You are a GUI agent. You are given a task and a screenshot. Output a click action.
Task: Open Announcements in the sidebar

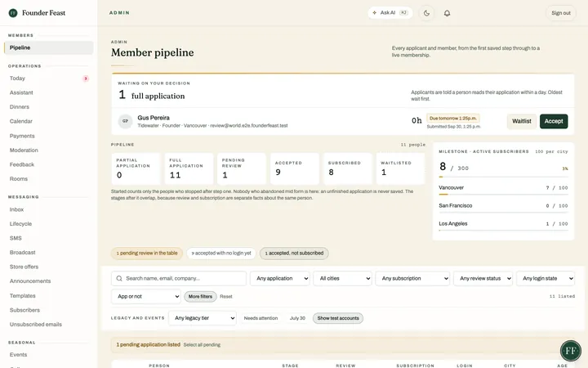coord(48,280)
